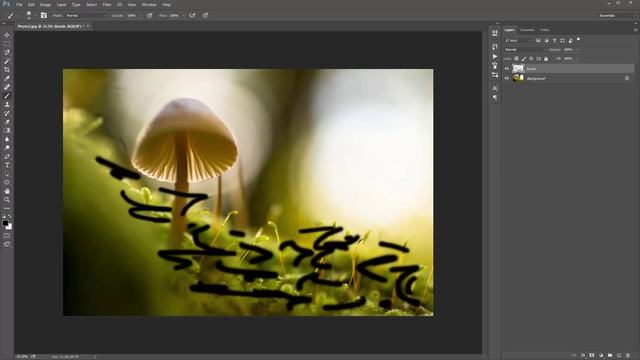
Task: Toggle lock position icon
Action: [531, 59]
